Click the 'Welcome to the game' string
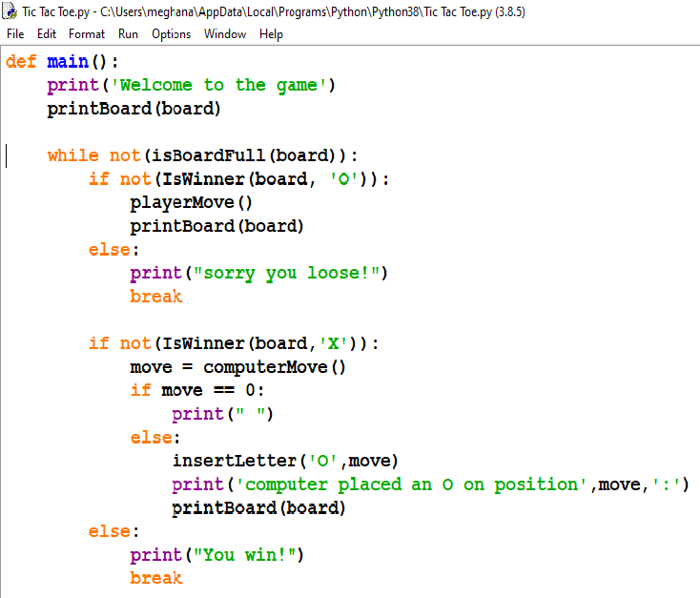The width and height of the screenshot is (700, 598). [218, 85]
